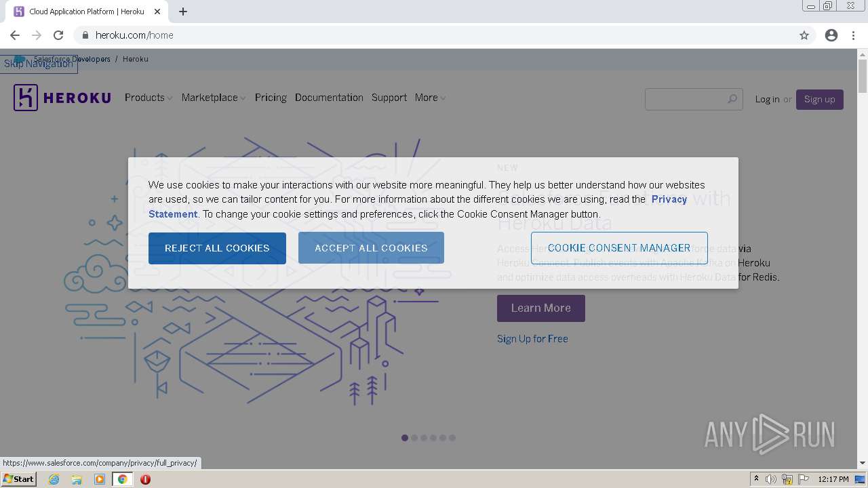This screenshot has width=868, height=488.
Task: Click the volume speaker tray icon
Action: [771, 479]
